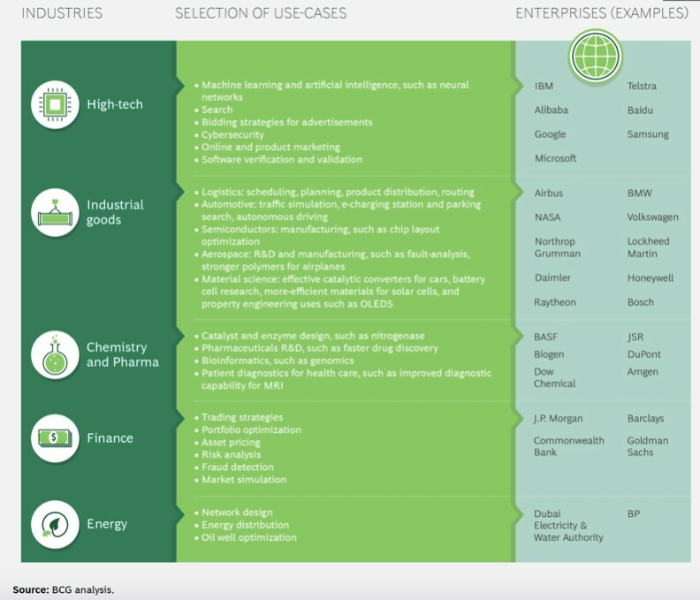Click the DuPont enterprise name
The image size is (700, 600).
[x=643, y=354]
